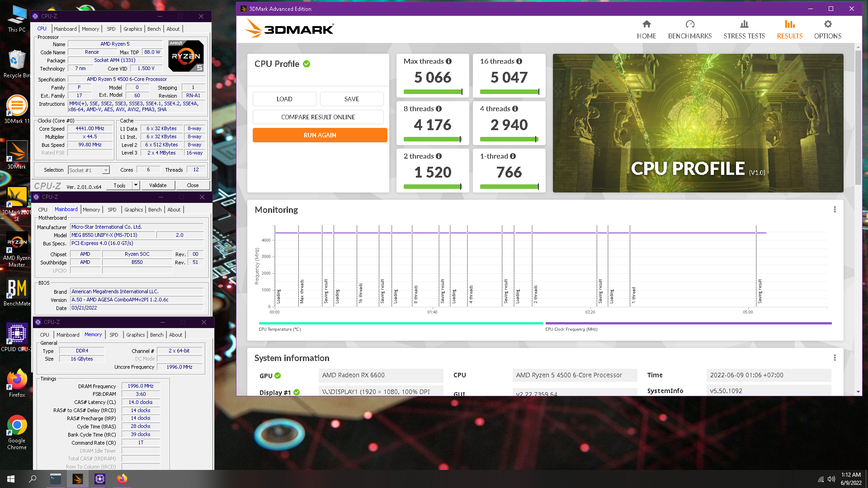868x488 pixels.
Task: Switch to Memory tab in top CPU-Z window
Action: (90, 29)
